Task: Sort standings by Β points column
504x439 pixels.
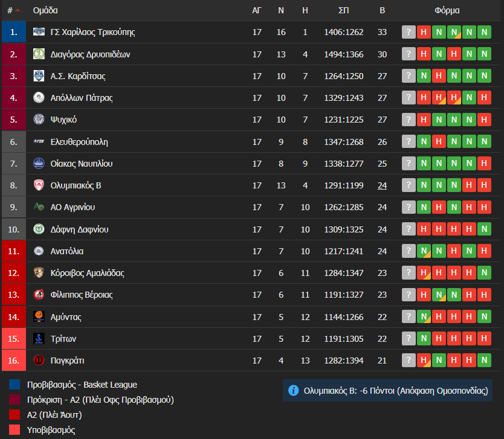Action: point(382,10)
